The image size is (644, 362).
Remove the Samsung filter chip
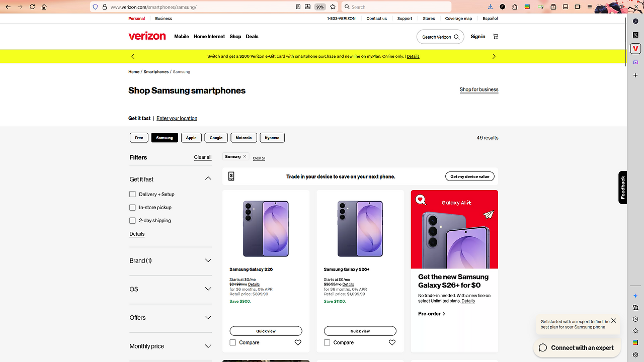245,156
